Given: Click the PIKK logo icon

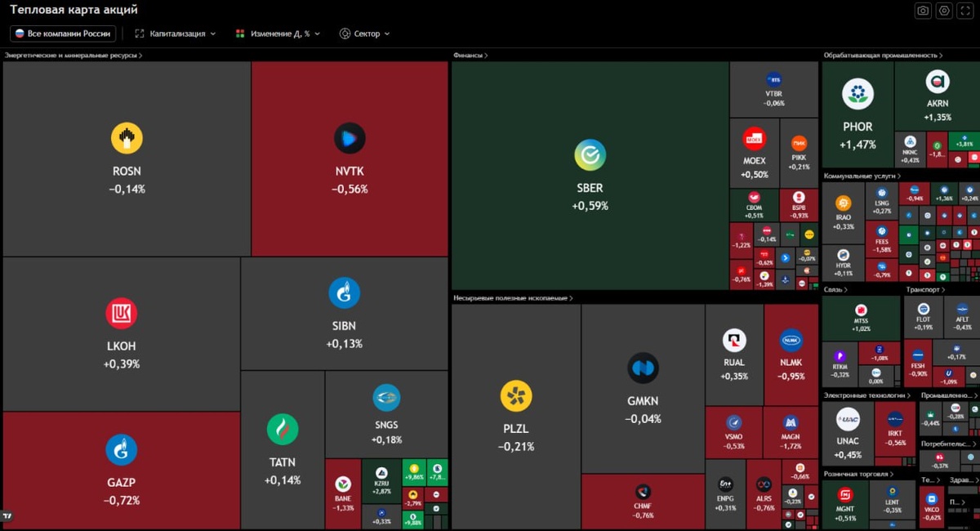Looking at the screenshot, I should 799,143.
